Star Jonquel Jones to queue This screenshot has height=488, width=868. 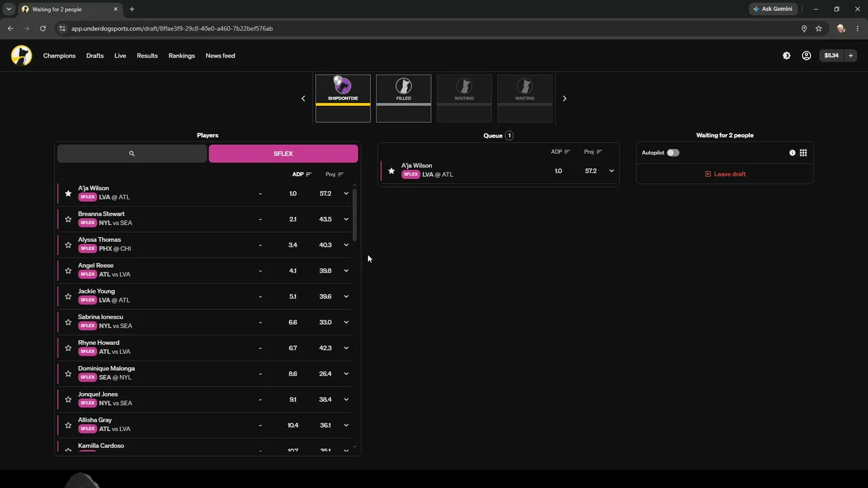(x=68, y=399)
